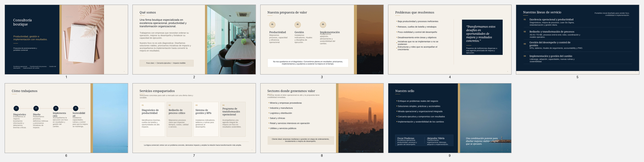Open the Qué somos slide thumbnail
This screenshot has width=644, height=162.
pyautogui.click(x=194, y=39)
